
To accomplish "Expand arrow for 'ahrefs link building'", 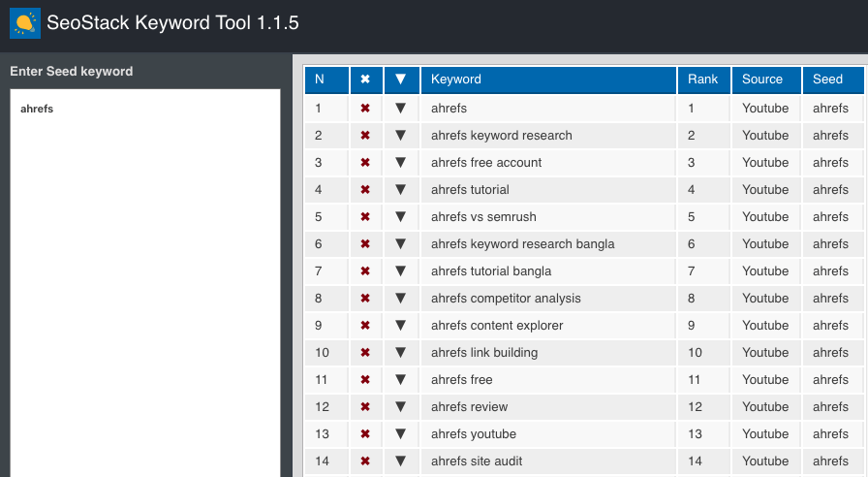I will (x=401, y=353).
